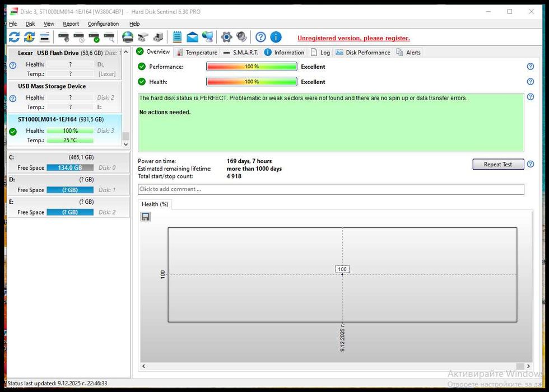Select the ST1000LM014-1EJ164 disk entry
This screenshot has height=392, width=549.
pos(64,130)
